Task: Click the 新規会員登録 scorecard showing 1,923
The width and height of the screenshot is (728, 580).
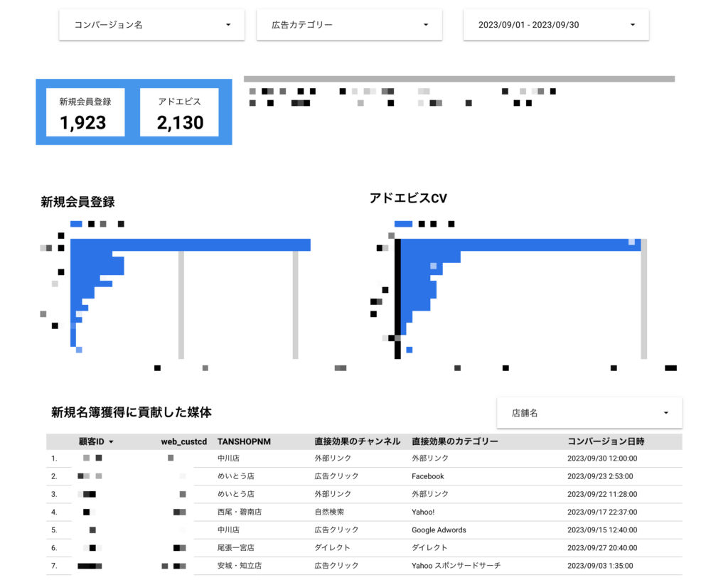Action: click(85, 112)
